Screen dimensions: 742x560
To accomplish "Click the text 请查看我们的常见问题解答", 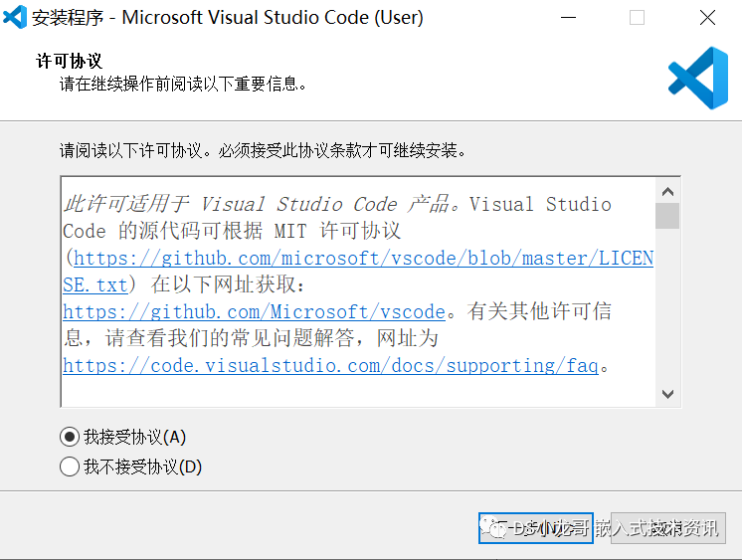I will coord(230,338).
